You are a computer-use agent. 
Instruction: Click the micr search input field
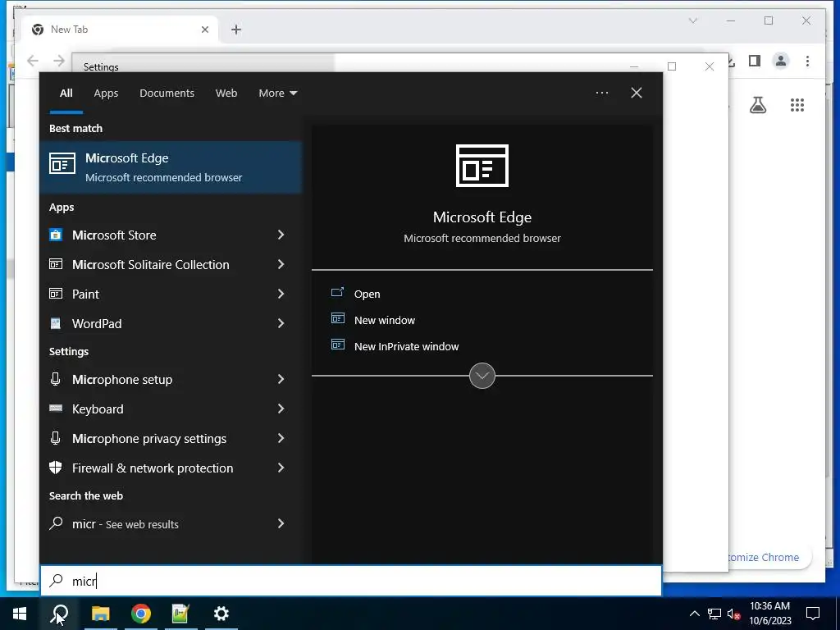[x=351, y=581]
